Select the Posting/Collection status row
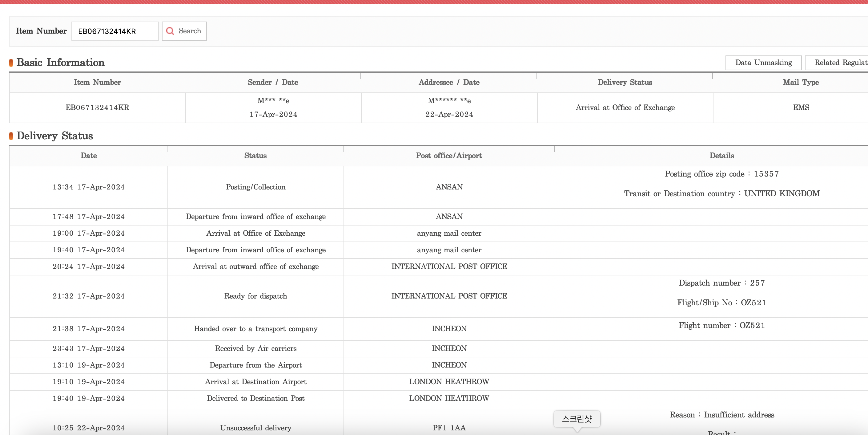This screenshot has height=435, width=868. [255, 187]
